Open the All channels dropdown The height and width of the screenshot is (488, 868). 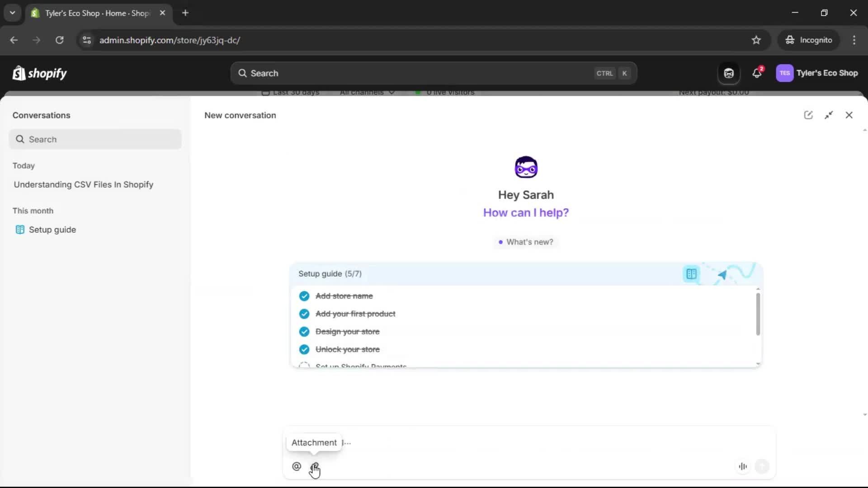[366, 93]
